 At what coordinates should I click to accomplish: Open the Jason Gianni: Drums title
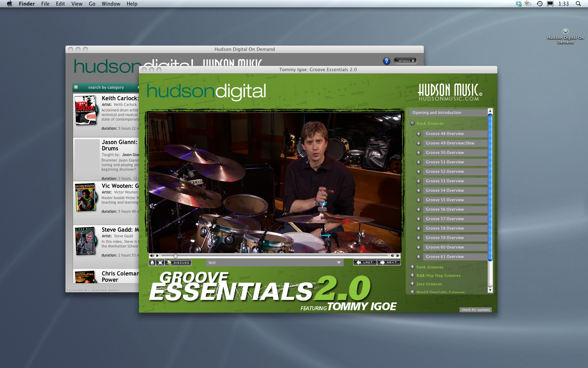[119, 145]
